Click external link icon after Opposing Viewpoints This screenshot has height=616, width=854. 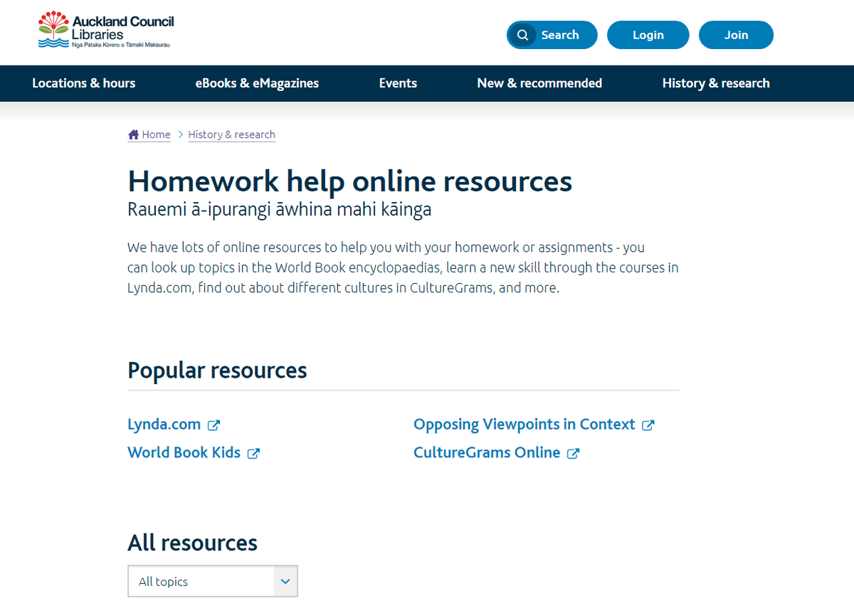pyautogui.click(x=648, y=425)
